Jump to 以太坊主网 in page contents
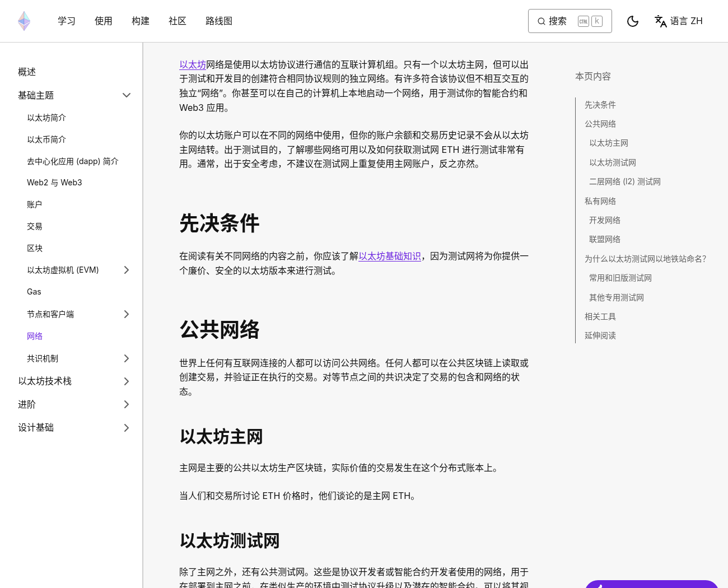This screenshot has width=728, height=588. (x=609, y=143)
